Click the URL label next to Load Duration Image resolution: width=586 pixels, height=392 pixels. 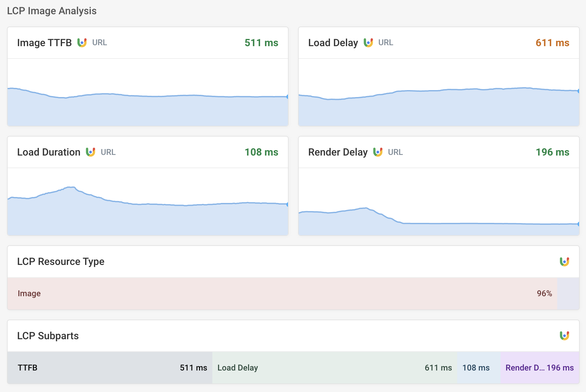pyautogui.click(x=108, y=152)
